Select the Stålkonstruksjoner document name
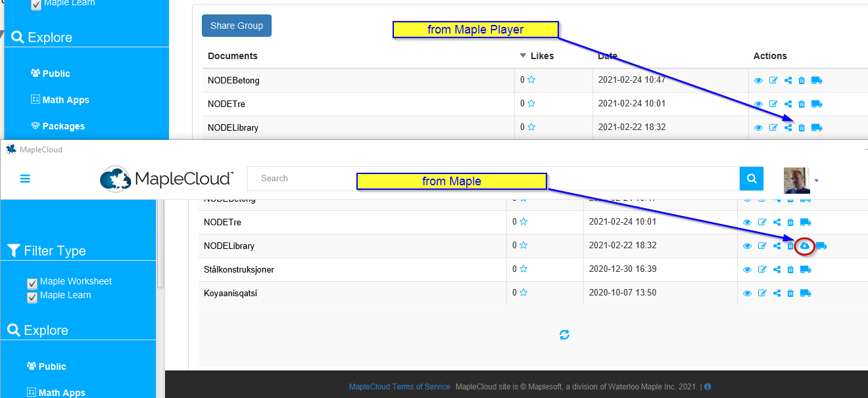Screen dimensions: 868x398 (239, 269)
